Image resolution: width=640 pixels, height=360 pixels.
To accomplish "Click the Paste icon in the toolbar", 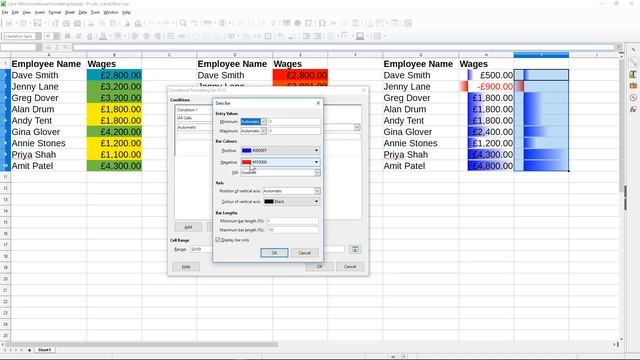I will 113,23.
